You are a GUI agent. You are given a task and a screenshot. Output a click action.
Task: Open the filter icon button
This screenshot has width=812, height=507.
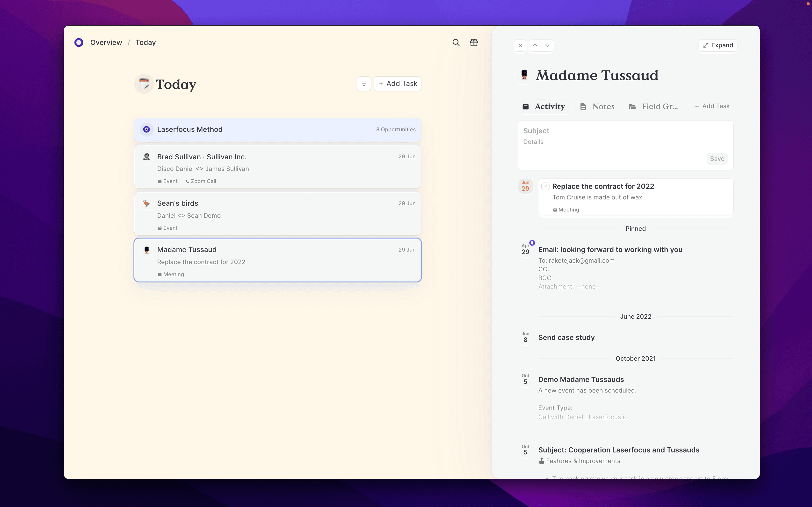pos(364,84)
